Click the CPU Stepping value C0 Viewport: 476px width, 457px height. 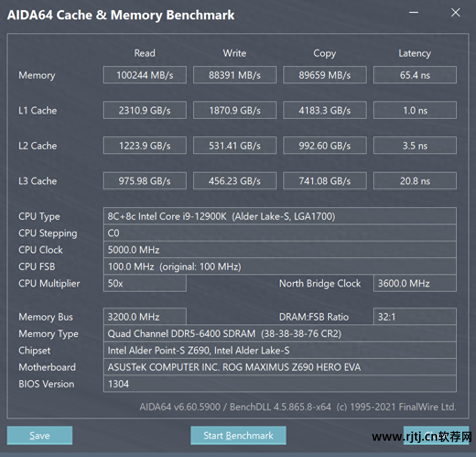click(x=280, y=233)
